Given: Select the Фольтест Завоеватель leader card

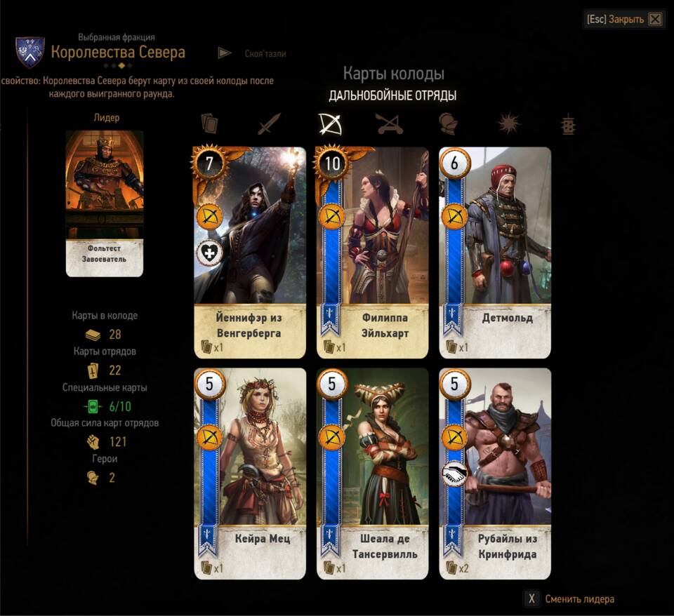Looking at the screenshot, I should pos(105,203).
